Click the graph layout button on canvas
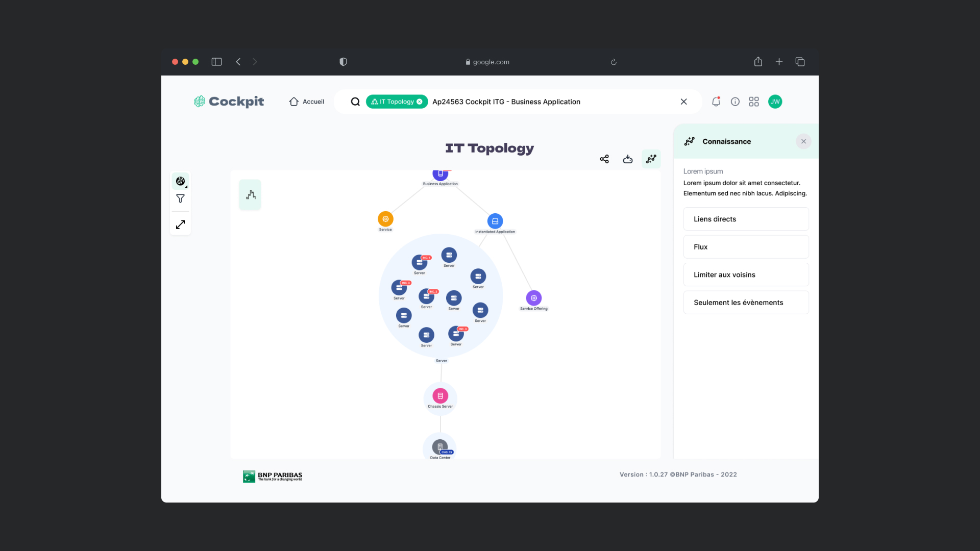Image resolution: width=980 pixels, height=551 pixels. click(250, 194)
